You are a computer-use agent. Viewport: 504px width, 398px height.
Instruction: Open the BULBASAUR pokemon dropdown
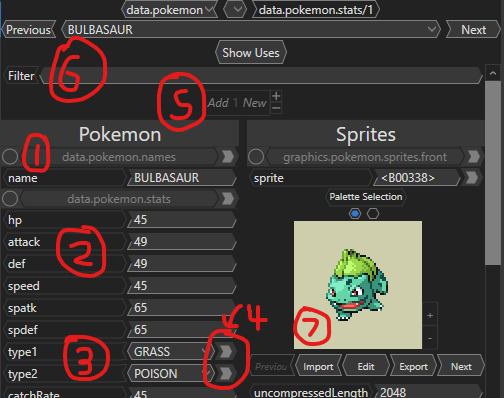pos(251,30)
